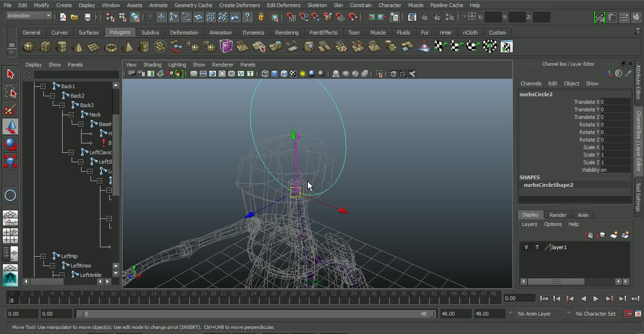The height and width of the screenshot is (334, 644).
Task: Collapse the Neck joint in outliner
Action: tap(71, 115)
